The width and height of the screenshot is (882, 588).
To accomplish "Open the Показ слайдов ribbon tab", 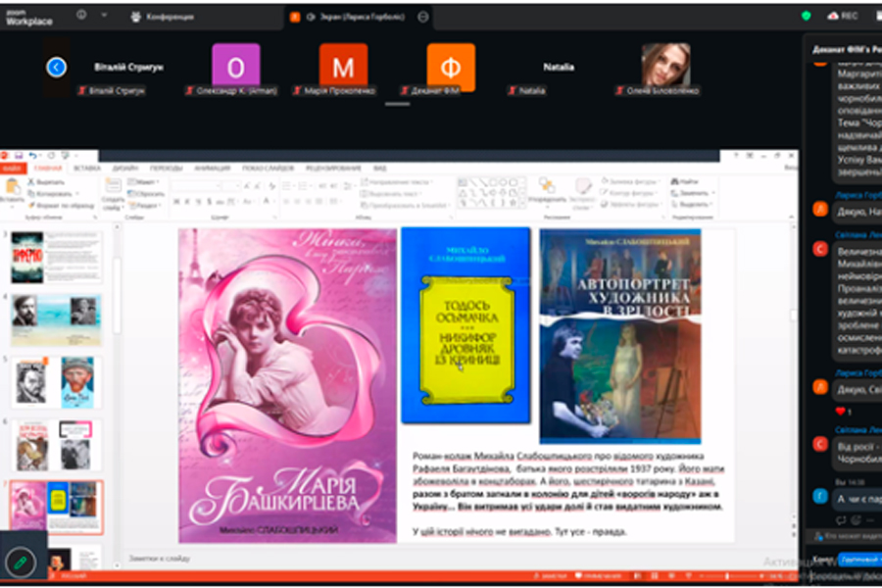I will click(x=269, y=169).
